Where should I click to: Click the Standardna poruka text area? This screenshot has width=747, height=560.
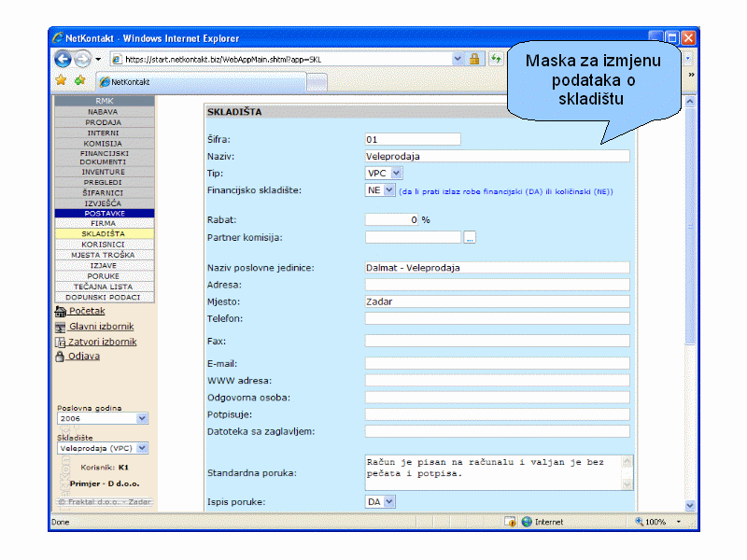click(499, 473)
